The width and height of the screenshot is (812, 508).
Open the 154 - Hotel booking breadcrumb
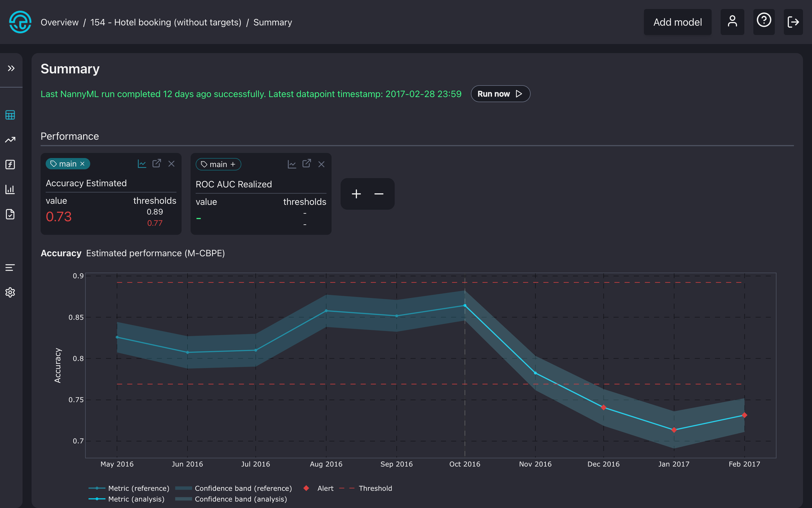tap(166, 22)
